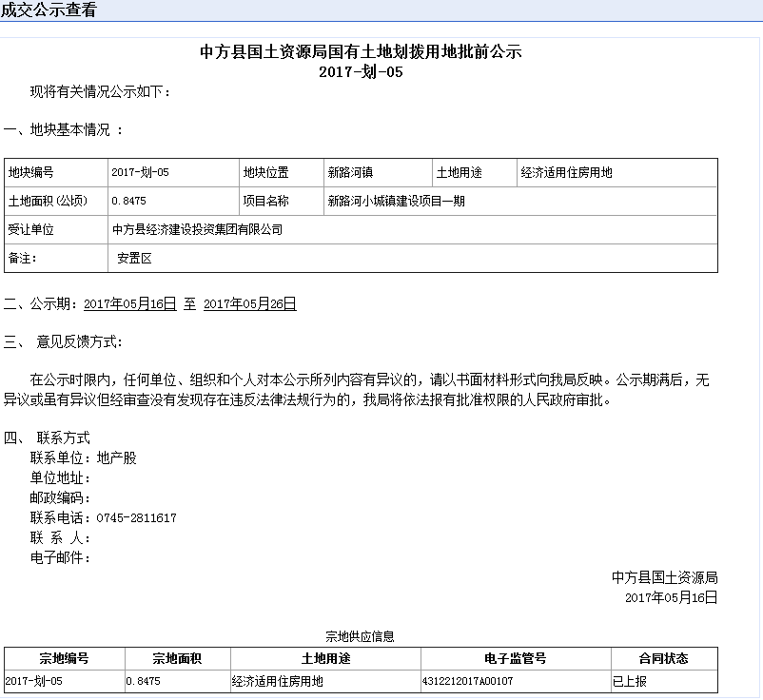The image size is (763, 700).
Task: Click the announcement title 中方县国土资源局国有土地划拨用地批前公示
Action: pos(361,52)
